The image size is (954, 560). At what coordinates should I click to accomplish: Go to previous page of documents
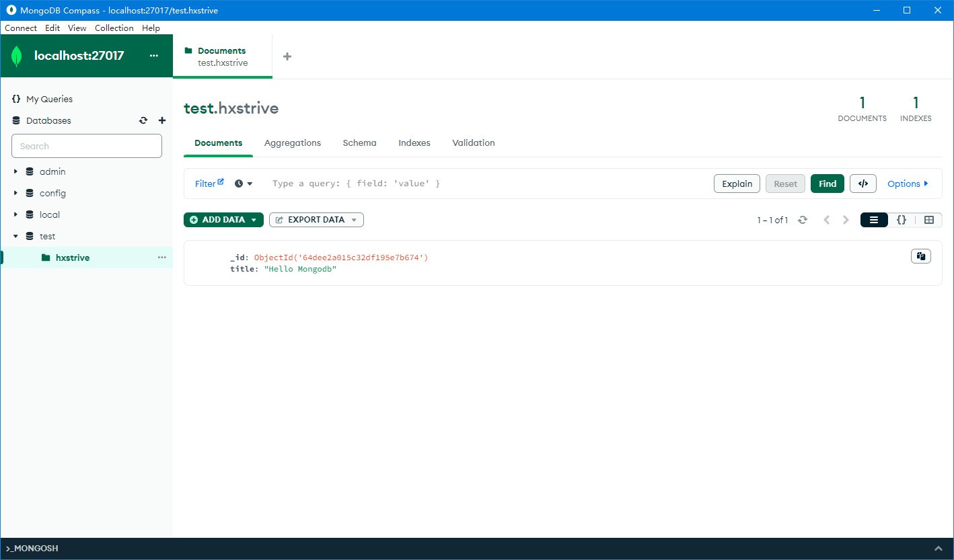click(827, 220)
